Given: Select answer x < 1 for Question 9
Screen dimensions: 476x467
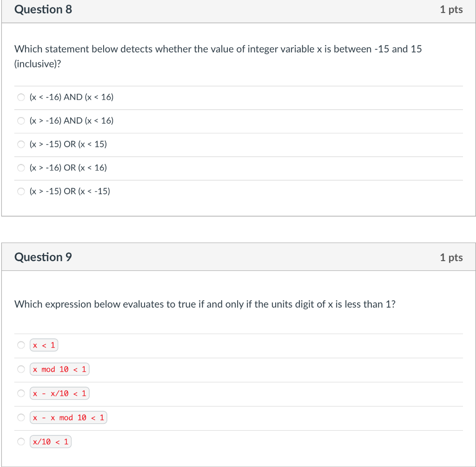Looking at the screenshot, I should [x=21, y=345].
